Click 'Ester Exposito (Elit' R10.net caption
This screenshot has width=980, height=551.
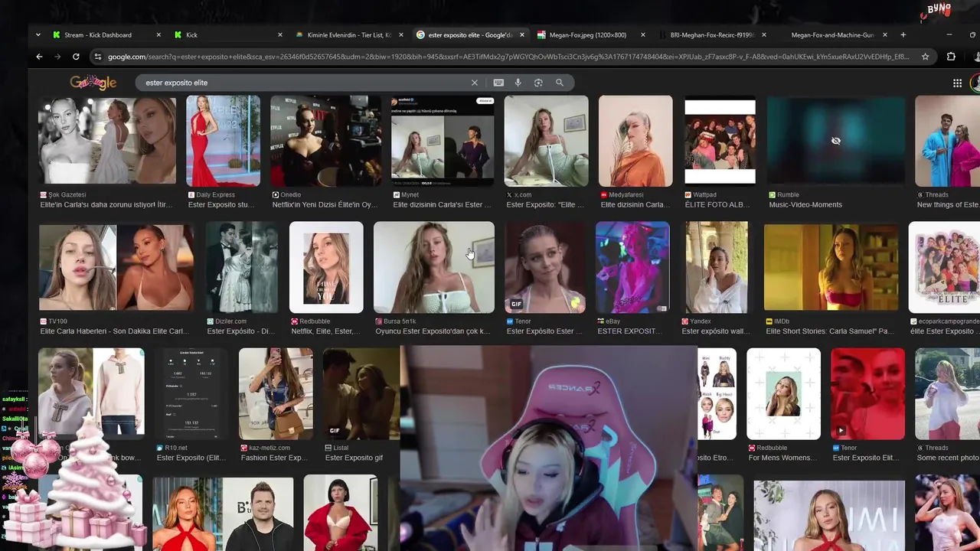[x=191, y=458]
